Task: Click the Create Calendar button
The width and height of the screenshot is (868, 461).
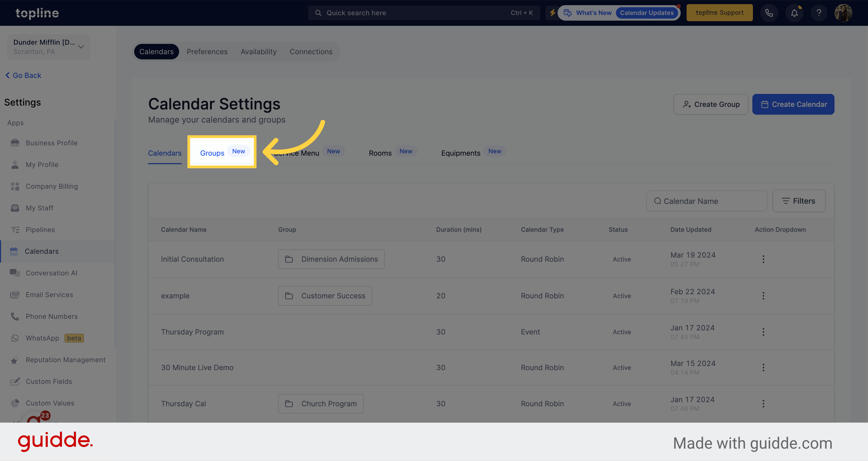Action: (793, 104)
